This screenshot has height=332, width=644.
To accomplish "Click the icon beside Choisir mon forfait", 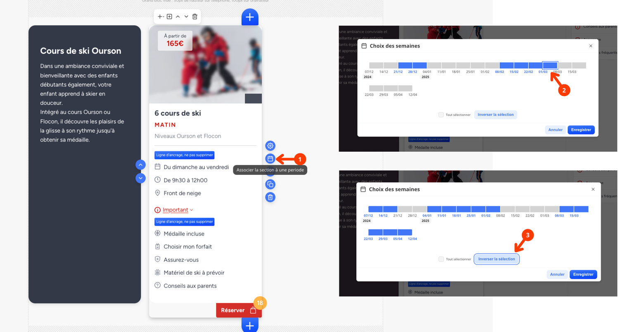I will point(157,246).
